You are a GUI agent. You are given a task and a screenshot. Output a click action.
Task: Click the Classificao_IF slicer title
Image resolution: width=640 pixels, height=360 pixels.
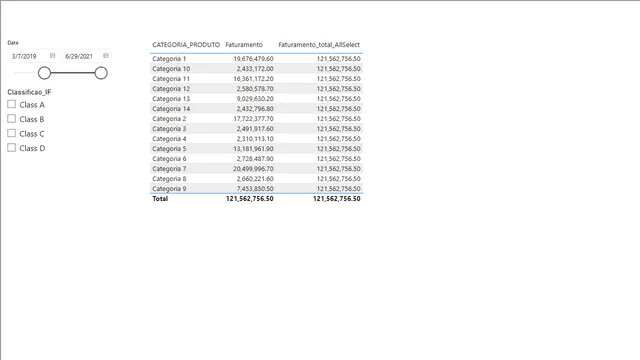click(x=29, y=92)
